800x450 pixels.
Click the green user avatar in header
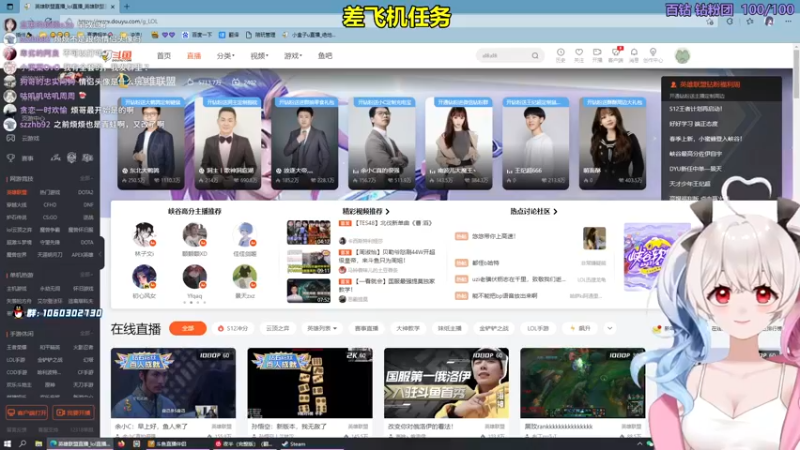coord(682,56)
